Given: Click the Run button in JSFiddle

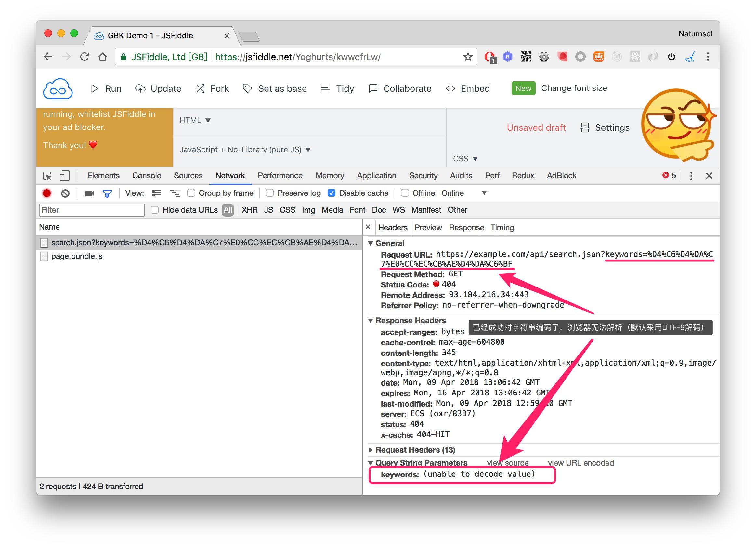Looking at the screenshot, I should coord(106,88).
